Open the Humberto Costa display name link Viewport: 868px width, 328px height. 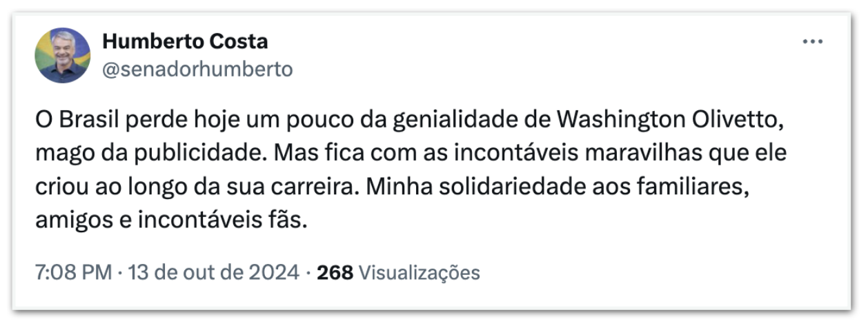184,42
